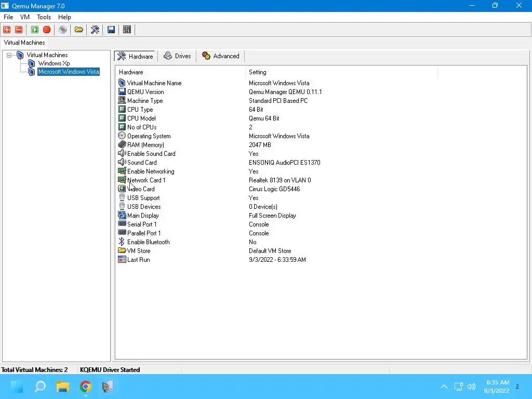Click the Enable Sound Card speaker icon
The image size is (532, 399).
pyautogui.click(x=122, y=153)
